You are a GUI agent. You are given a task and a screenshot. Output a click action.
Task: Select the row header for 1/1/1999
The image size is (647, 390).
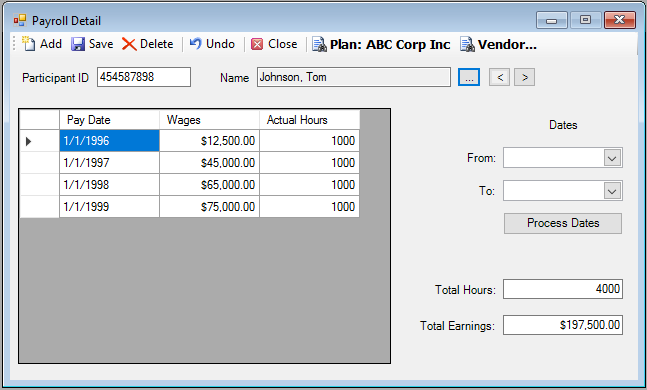tap(40, 206)
